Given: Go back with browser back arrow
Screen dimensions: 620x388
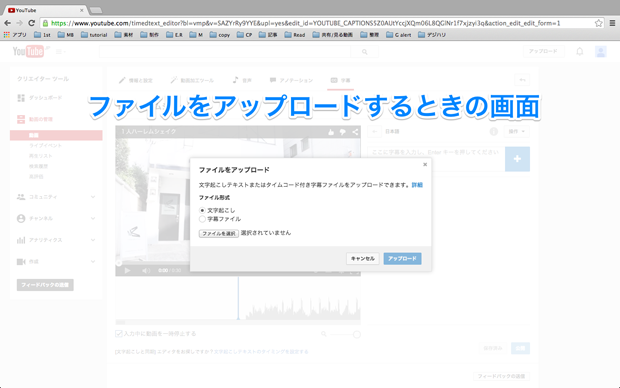Looking at the screenshot, I should point(8,23).
